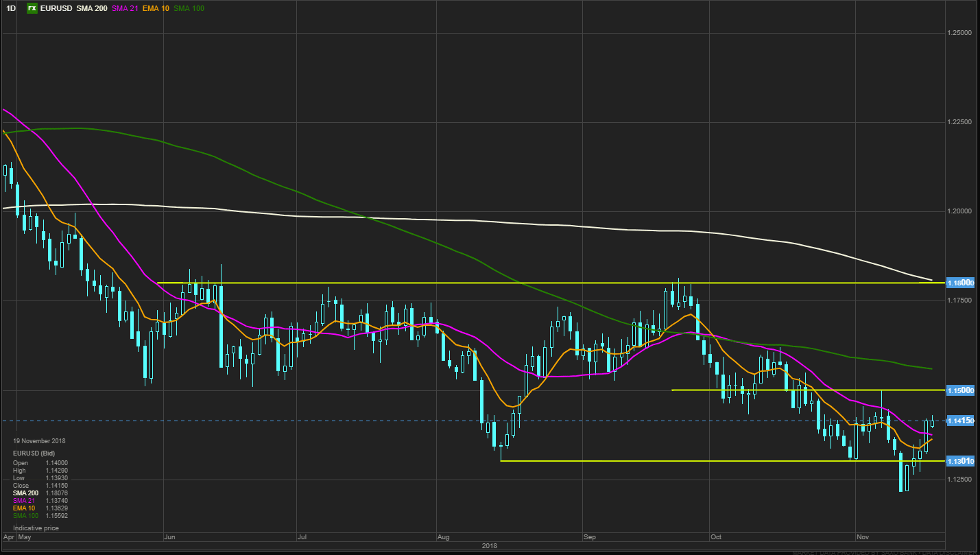Select the yellow horizontal line at 1.18000
The height and width of the screenshot is (555, 980).
coord(411,283)
